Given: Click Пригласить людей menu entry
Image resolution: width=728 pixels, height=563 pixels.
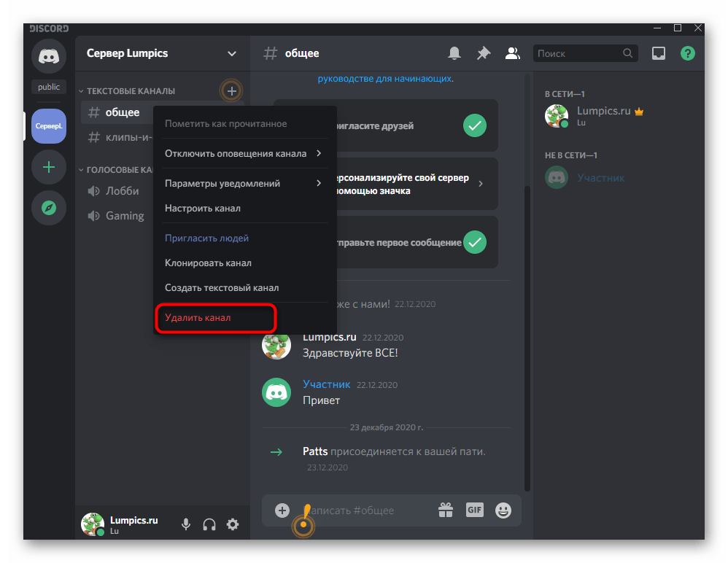Looking at the screenshot, I should pos(206,238).
